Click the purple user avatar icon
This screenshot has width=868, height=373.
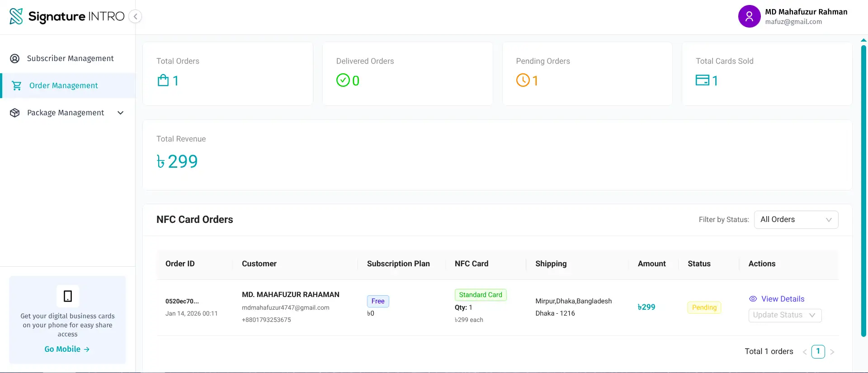749,17
